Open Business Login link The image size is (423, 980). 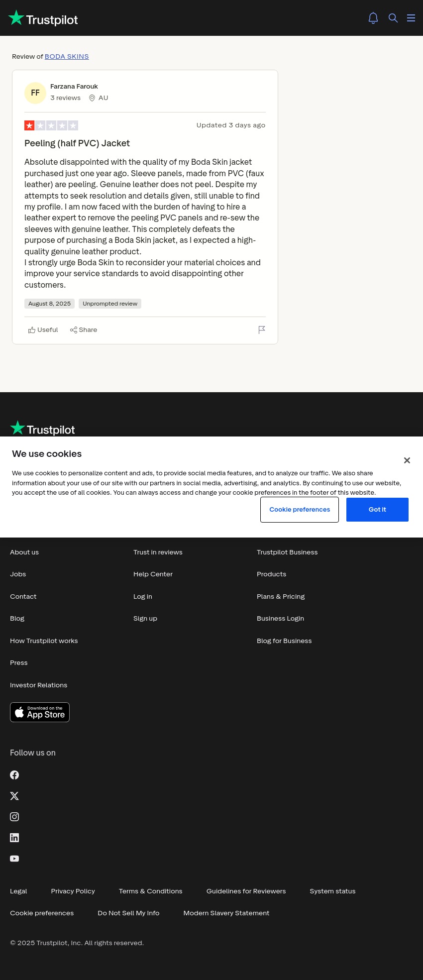tap(280, 619)
